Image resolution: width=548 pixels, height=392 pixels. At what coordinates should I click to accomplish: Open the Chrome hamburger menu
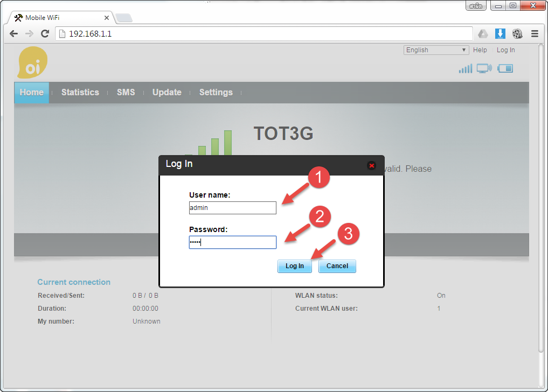point(535,33)
